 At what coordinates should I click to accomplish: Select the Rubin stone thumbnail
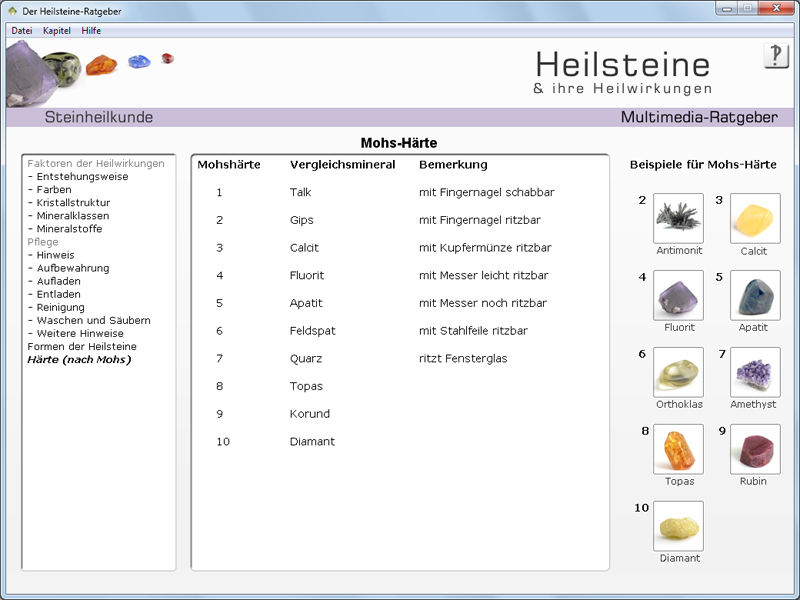point(755,449)
